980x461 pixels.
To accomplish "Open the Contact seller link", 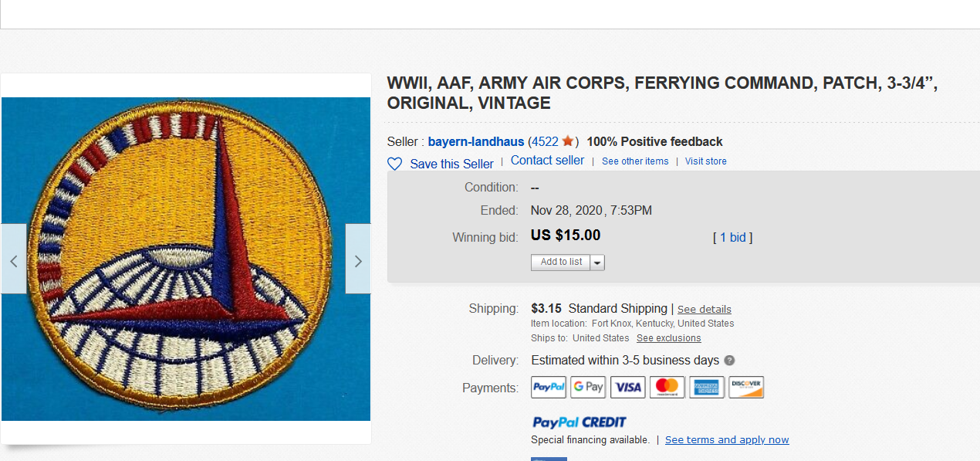I will coord(547,160).
